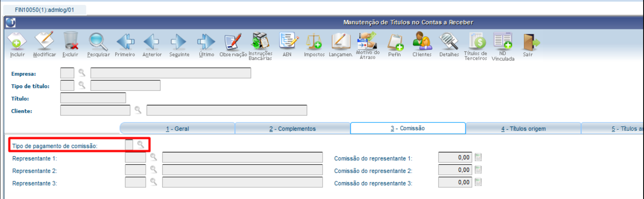The height and width of the screenshot is (199, 644).
Task: Switch to the 1 - Geral tab
Action: [177, 129]
